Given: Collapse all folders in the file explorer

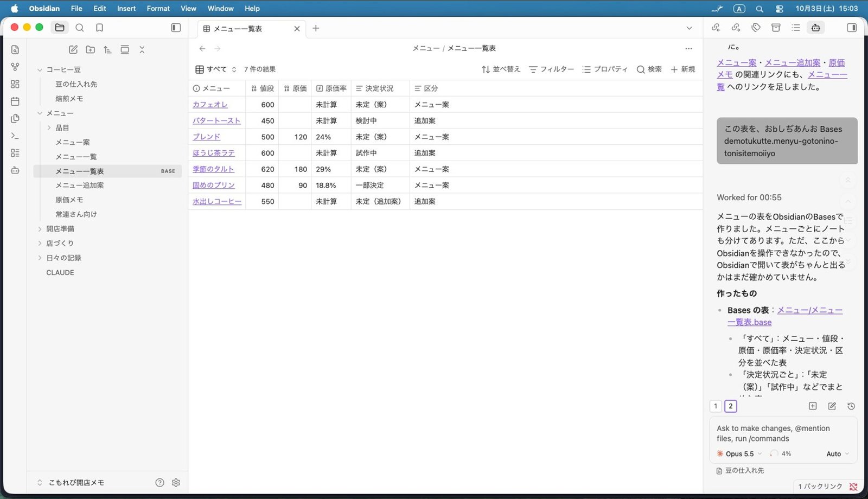Looking at the screenshot, I should (142, 49).
